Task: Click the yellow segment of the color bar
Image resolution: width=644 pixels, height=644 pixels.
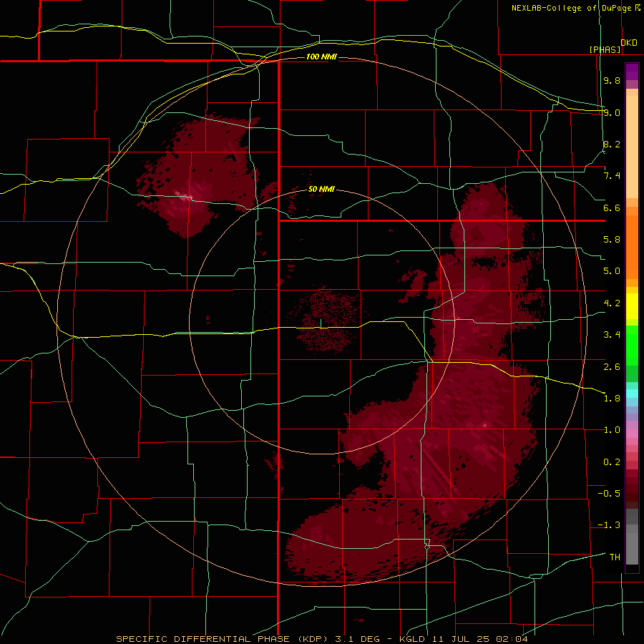Action: [632, 306]
